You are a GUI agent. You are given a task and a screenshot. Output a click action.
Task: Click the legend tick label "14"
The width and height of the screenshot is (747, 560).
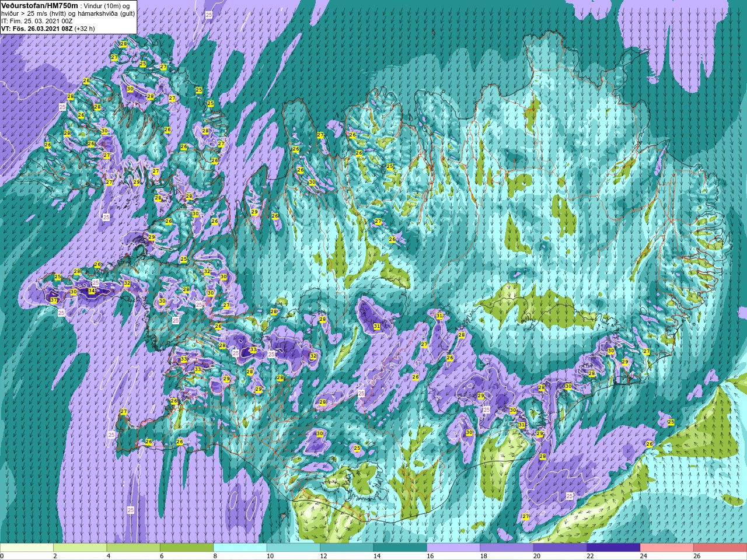tap(376, 556)
